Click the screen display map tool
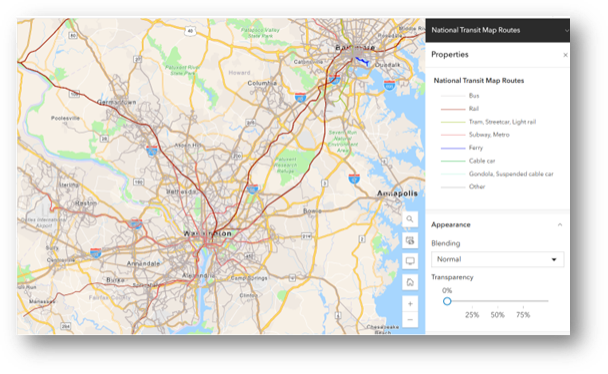 pos(410,261)
